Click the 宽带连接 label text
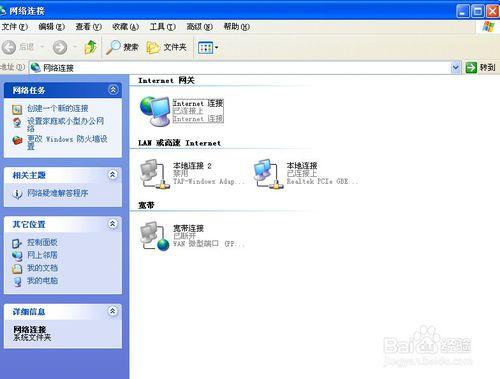500x379 pixels. tap(188, 228)
